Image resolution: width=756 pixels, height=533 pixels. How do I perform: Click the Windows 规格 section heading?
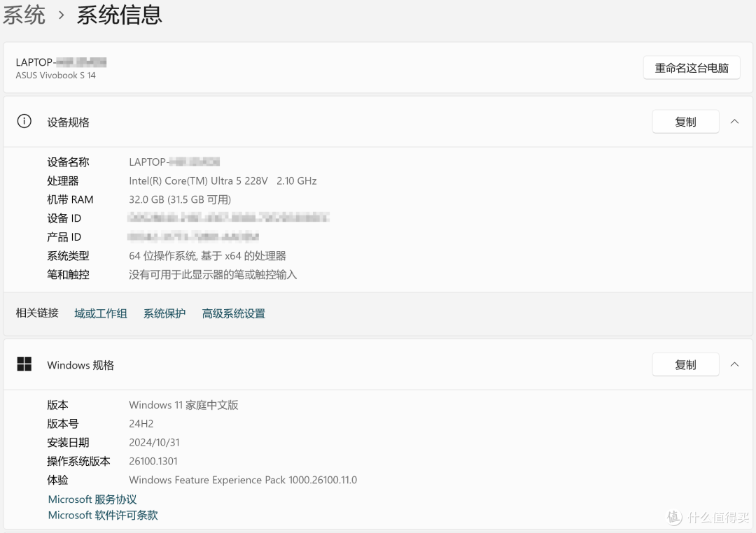(80, 365)
